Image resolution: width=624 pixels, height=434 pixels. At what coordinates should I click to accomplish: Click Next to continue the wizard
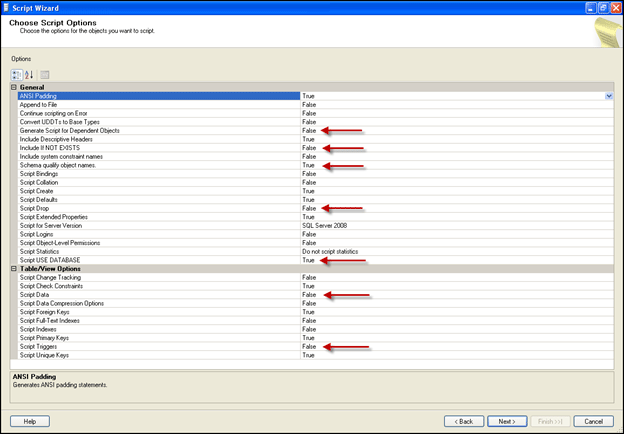tap(507, 421)
